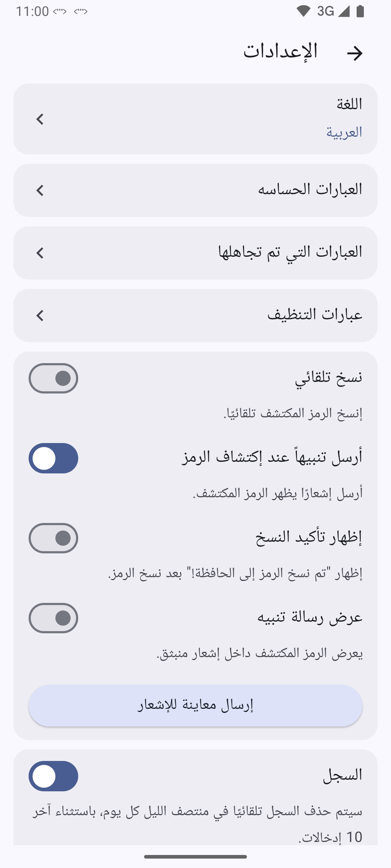The width and height of the screenshot is (391, 868).
Task: Expand the العبارات التي تم تجاهلها chevron
Action: [40, 253]
